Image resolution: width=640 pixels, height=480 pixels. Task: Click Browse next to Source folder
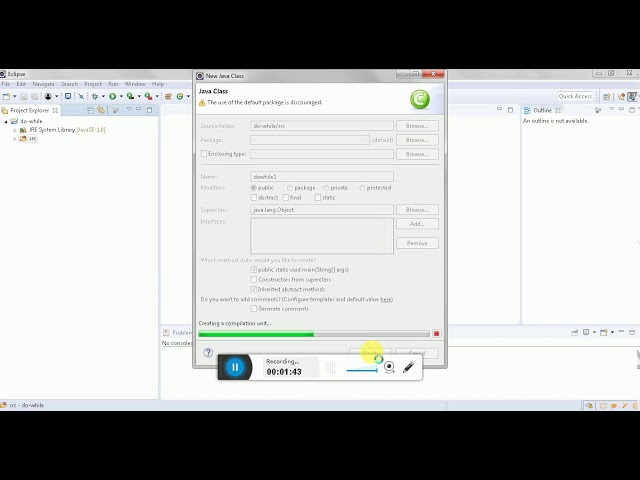[x=417, y=126]
